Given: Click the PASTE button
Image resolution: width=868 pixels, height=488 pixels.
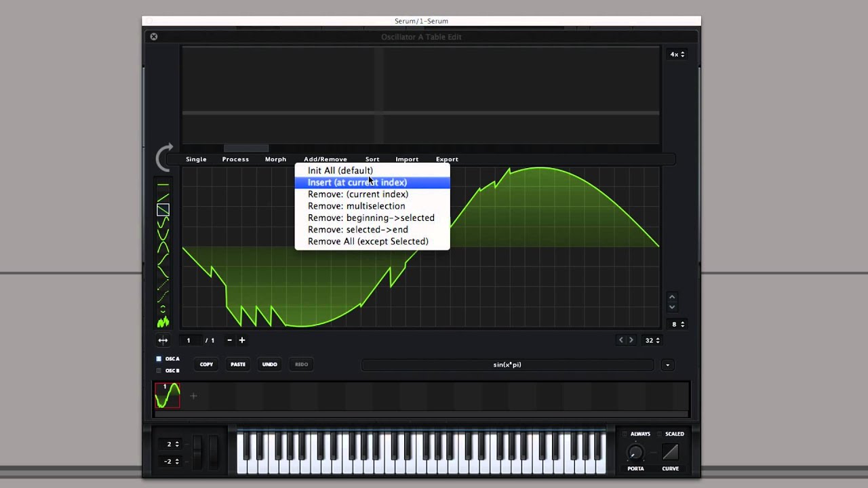Looking at the screenshot, I should click(238, 365).
